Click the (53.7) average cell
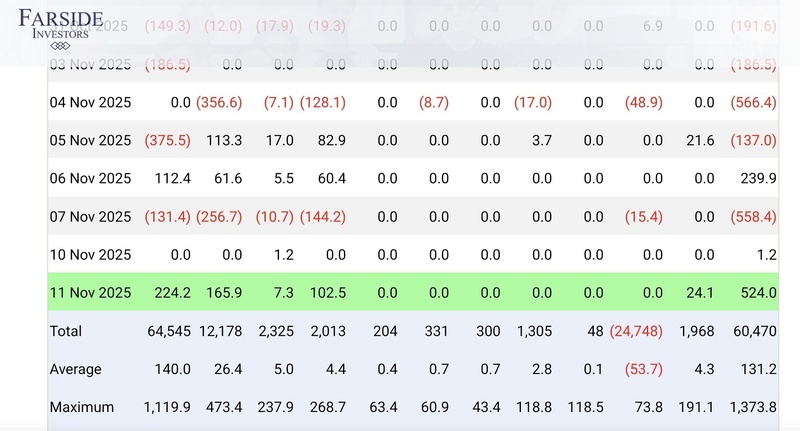This screenshot has height=431, width=800. (x=643, y=369)
